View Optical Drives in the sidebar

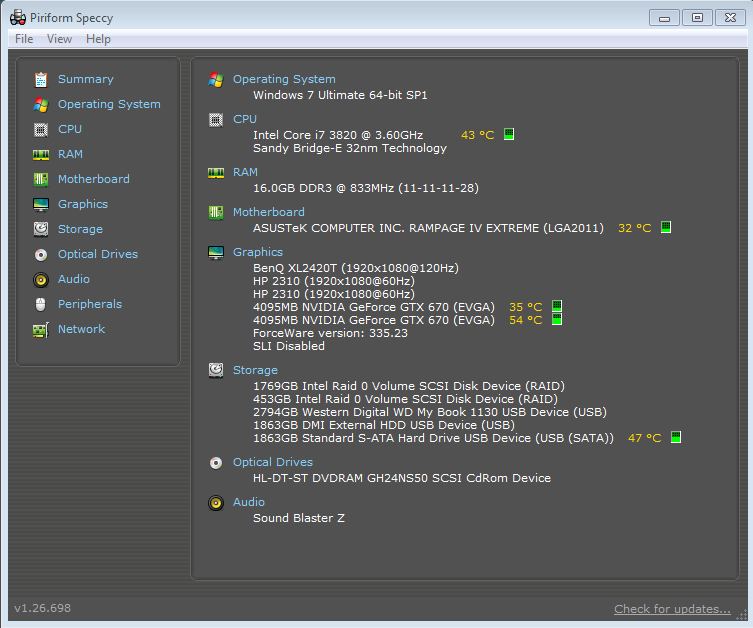click(98, 254)
